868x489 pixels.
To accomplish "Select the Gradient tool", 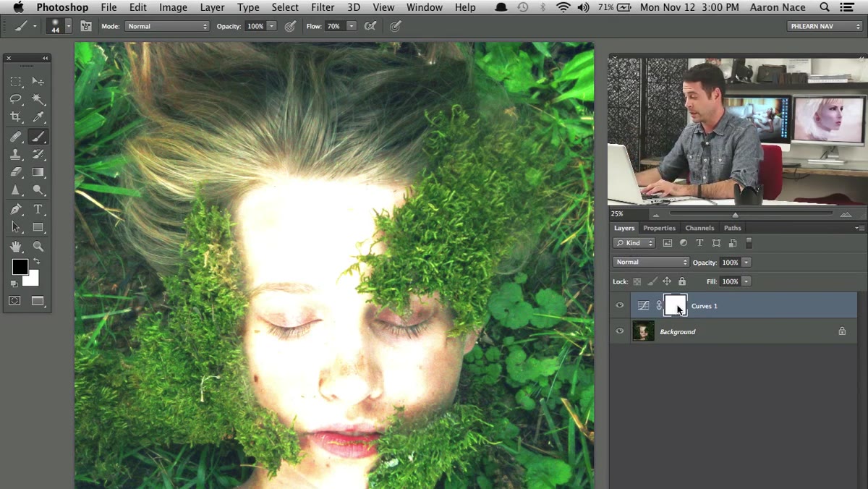I will point(38,172).
